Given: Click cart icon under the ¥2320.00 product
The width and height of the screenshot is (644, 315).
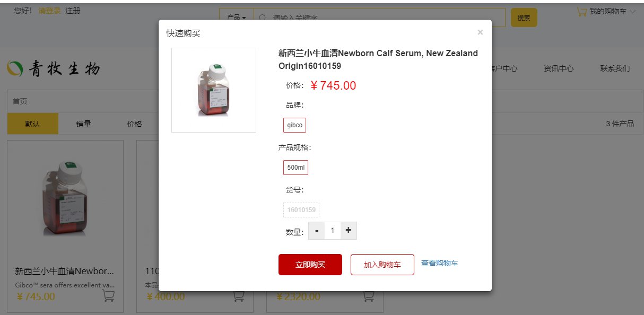Looking at the screenshot, I should tap(369, 296).
